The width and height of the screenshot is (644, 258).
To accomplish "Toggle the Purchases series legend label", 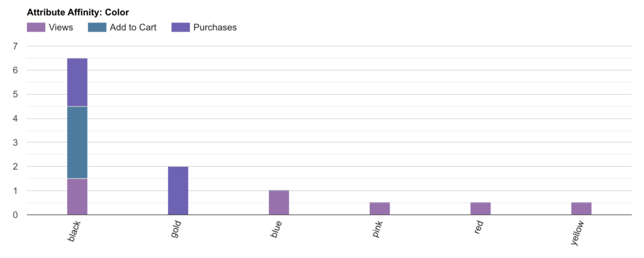I will point(216,28).
